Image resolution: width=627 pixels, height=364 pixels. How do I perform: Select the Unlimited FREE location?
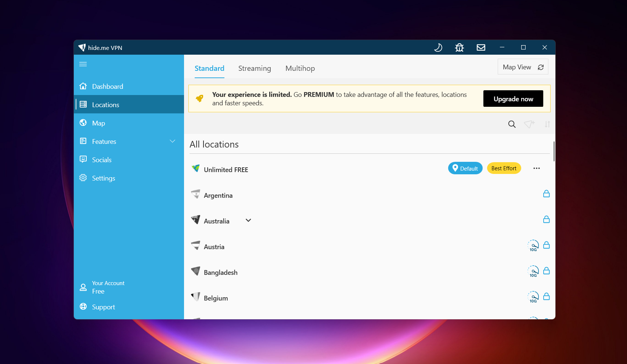click(x=370, y=169)
